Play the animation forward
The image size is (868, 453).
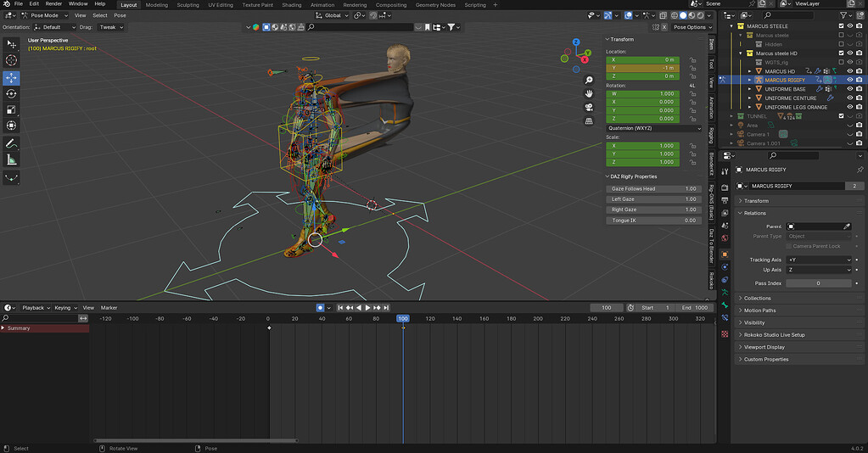[367, 307]
